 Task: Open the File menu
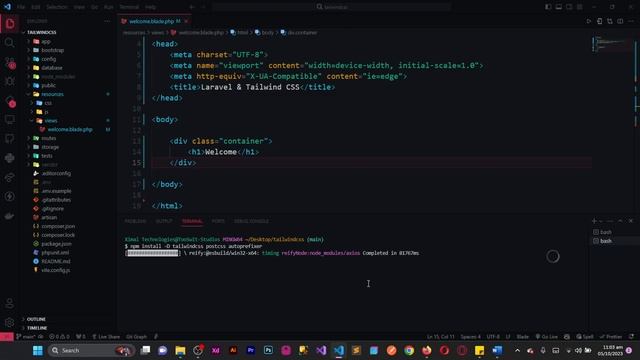(21, 7)
